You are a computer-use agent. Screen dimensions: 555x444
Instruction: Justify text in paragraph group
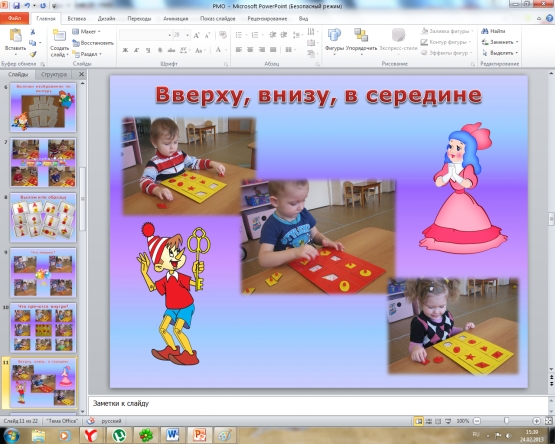point(273,50)
